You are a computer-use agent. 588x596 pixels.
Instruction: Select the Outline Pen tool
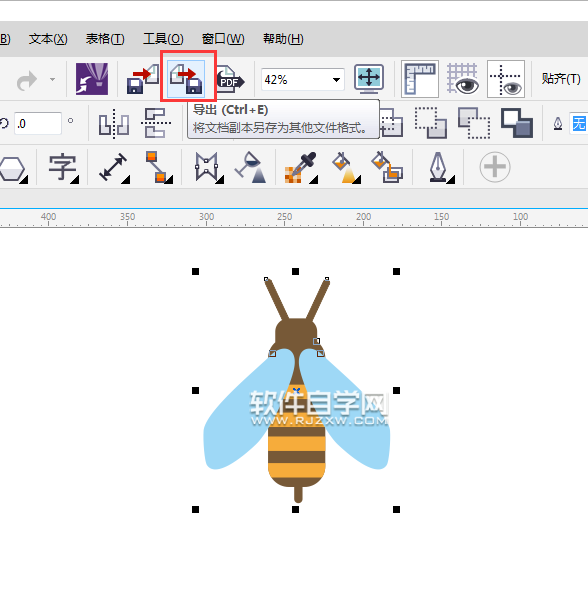(439, 167)
